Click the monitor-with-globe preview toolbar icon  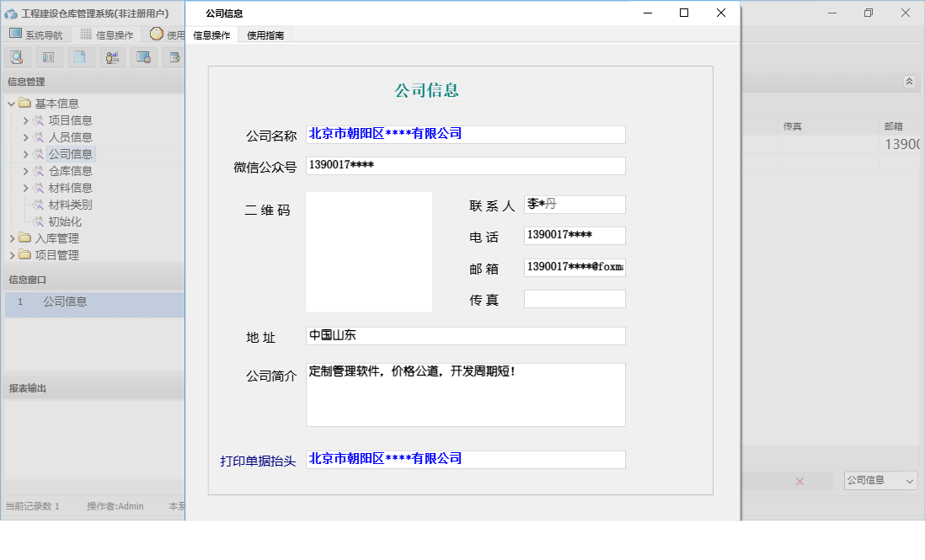pyautogui.click(x=143, y=56)
